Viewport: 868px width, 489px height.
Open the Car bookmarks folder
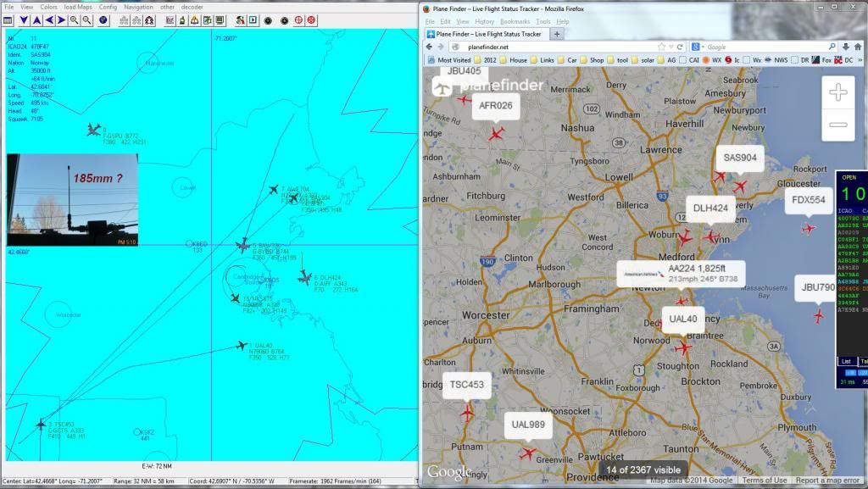(567, 59)
